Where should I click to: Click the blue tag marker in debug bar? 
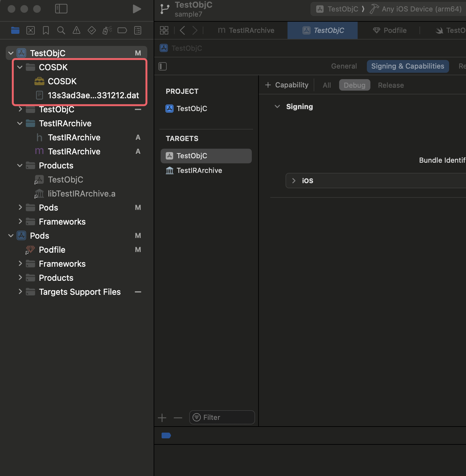pyautogui.click(x=166, y=435)
